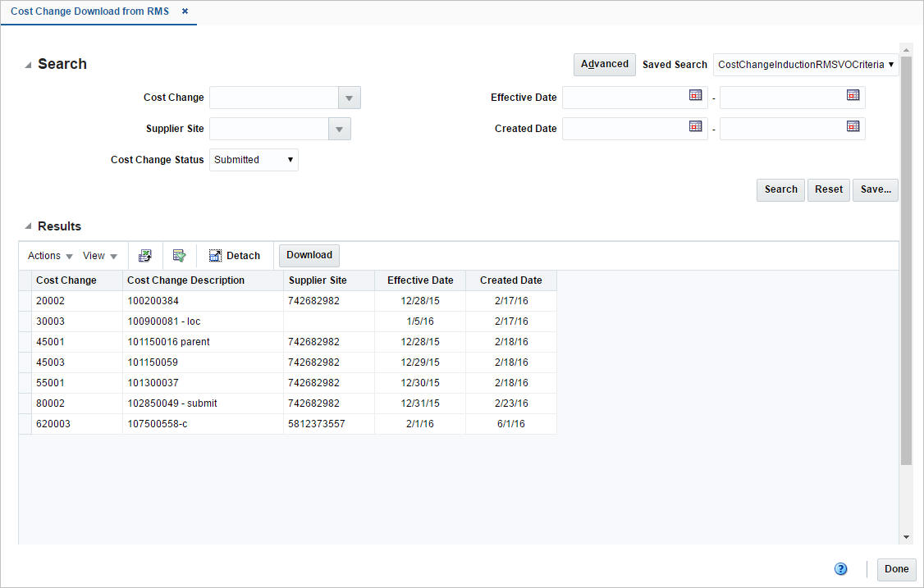Open the CostChangeInductionRMSVOCriteria saved search dropdown

click(x=806, y=64)
